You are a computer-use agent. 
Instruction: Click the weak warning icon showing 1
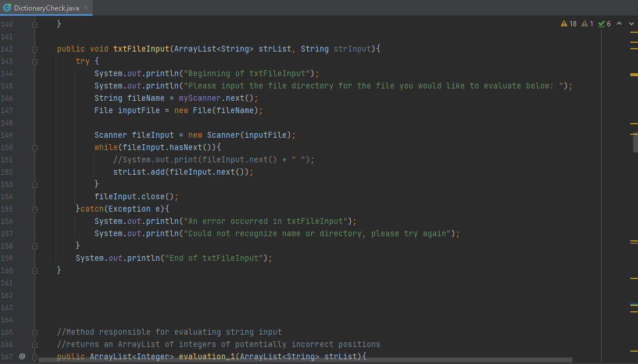click(584, 24)
